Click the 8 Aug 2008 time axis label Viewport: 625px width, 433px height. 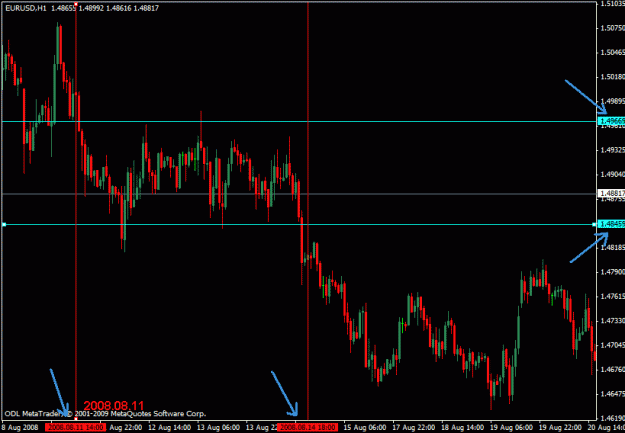20,427
